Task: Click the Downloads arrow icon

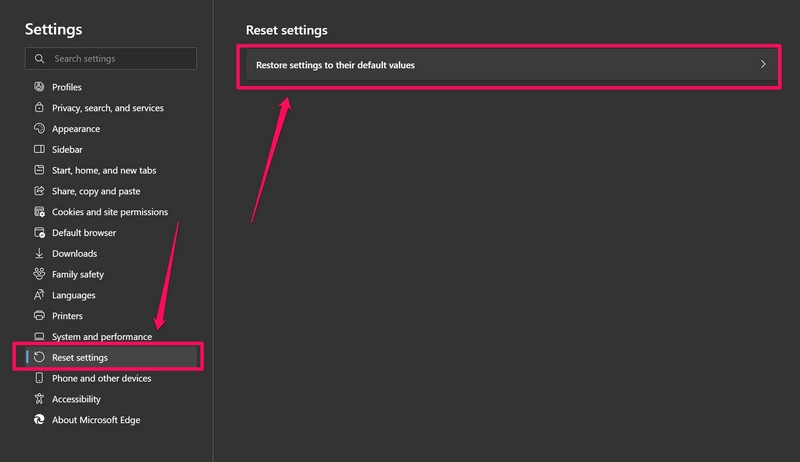Action: [x=39, y=254]
